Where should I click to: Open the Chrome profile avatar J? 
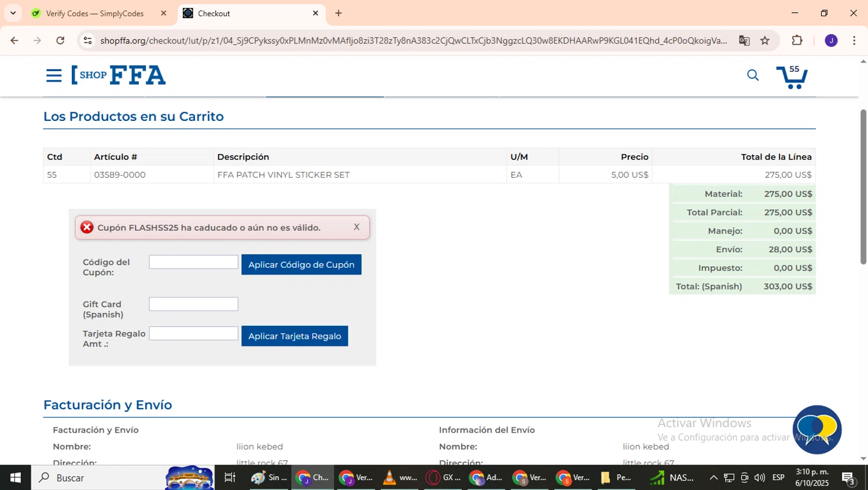pyautogui.click(x=831, y=40)
